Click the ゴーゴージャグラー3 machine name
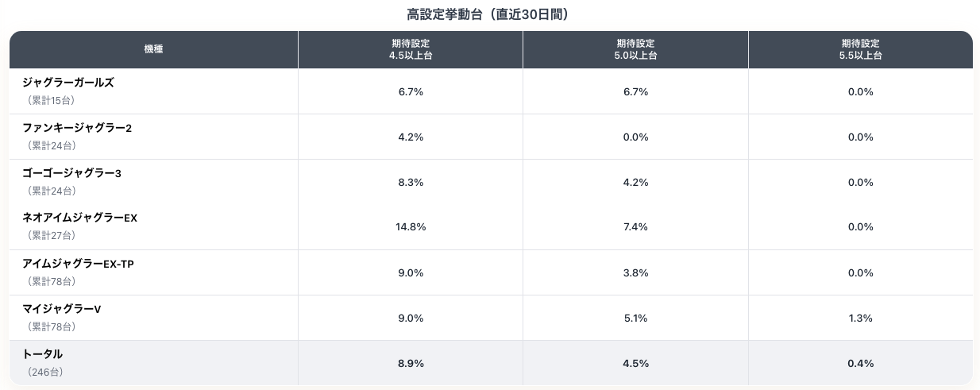This screenshot has width=980, height=390. click(x=71, y=173)
